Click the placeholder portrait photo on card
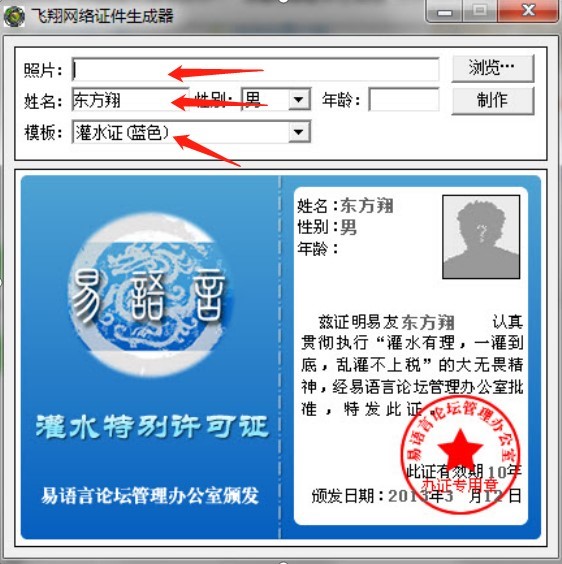562x564 pixels. point(481,237)
